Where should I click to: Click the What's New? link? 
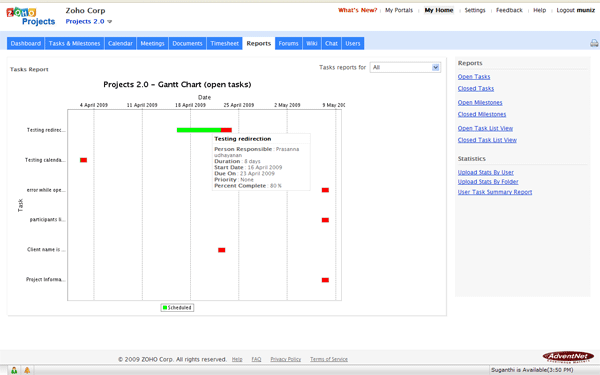[x=357, y=10]
